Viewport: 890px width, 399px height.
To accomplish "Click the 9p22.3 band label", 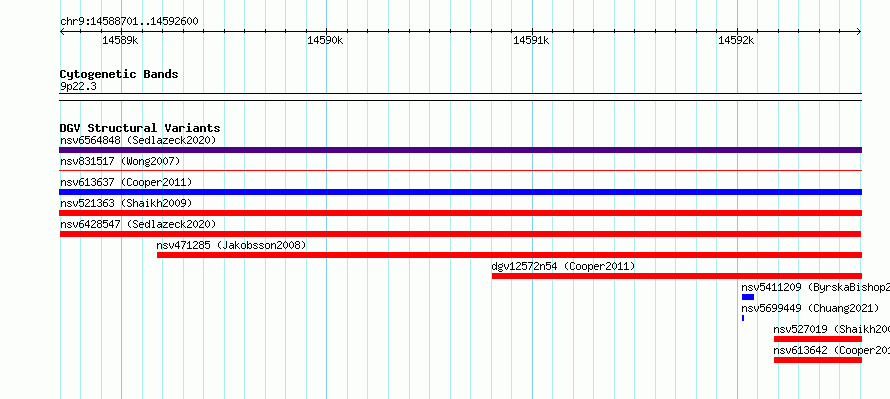I will (78, 86).
